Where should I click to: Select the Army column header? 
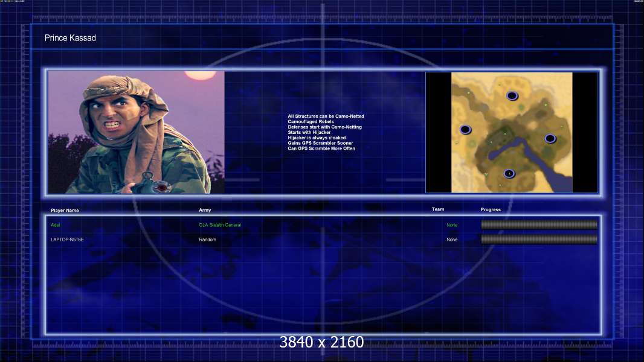click(x=205, y=210)
